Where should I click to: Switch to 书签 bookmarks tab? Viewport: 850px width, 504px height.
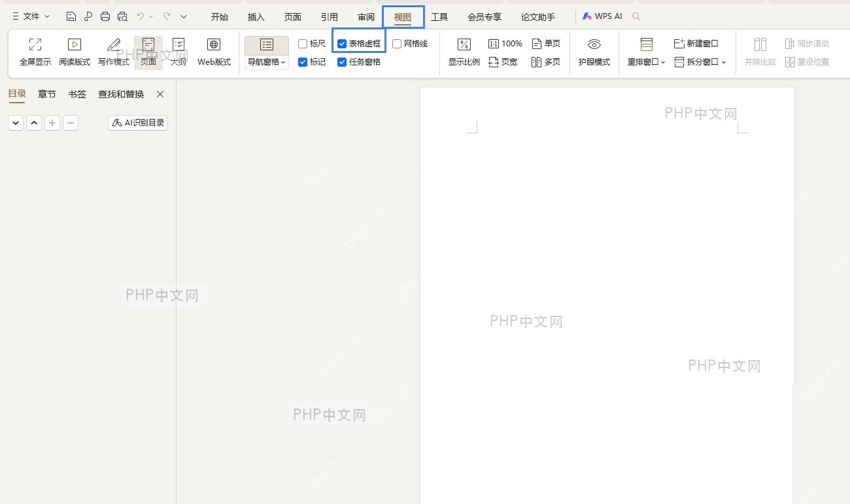(77, 94)
